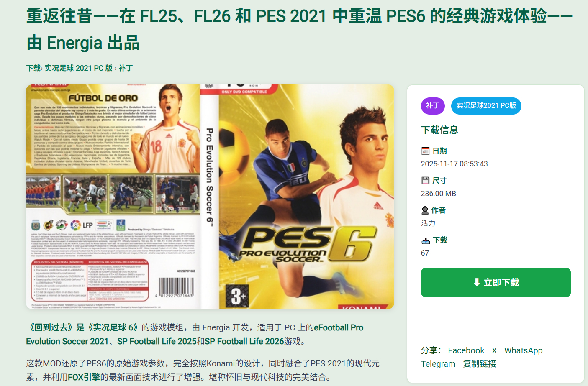
Task: Share the page via Telegram
Action: tap(438, 364)
